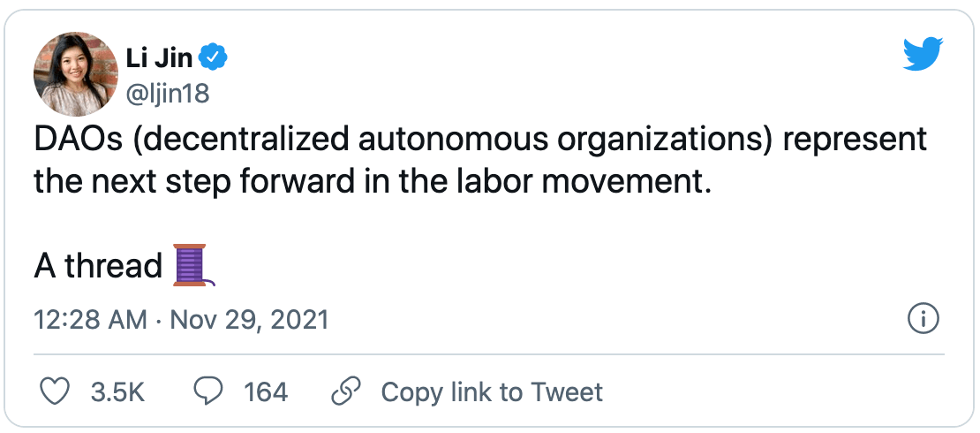
Task: Click the 164 replies count
Action: point(266,391)
